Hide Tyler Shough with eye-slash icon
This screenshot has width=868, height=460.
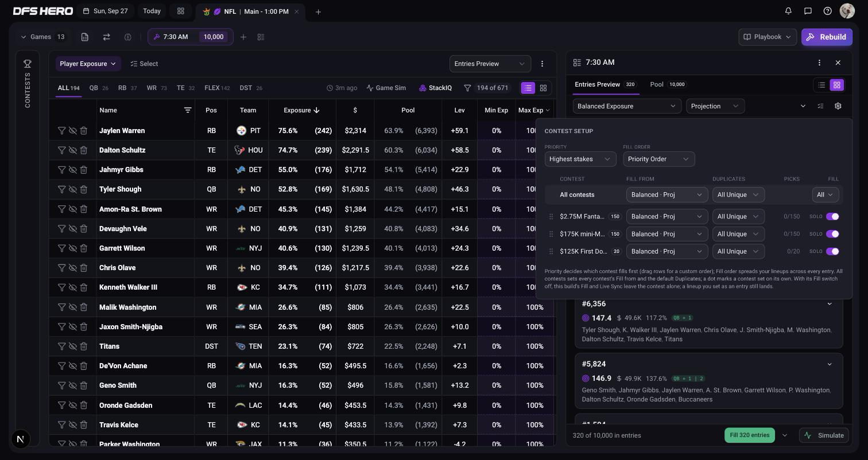[72, 189]
